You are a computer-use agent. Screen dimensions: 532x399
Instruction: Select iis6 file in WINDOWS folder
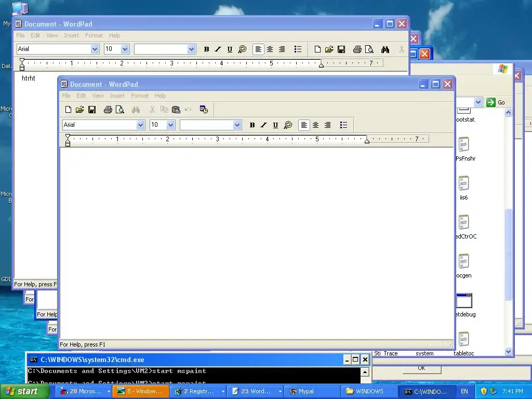[x=464, y=188]
